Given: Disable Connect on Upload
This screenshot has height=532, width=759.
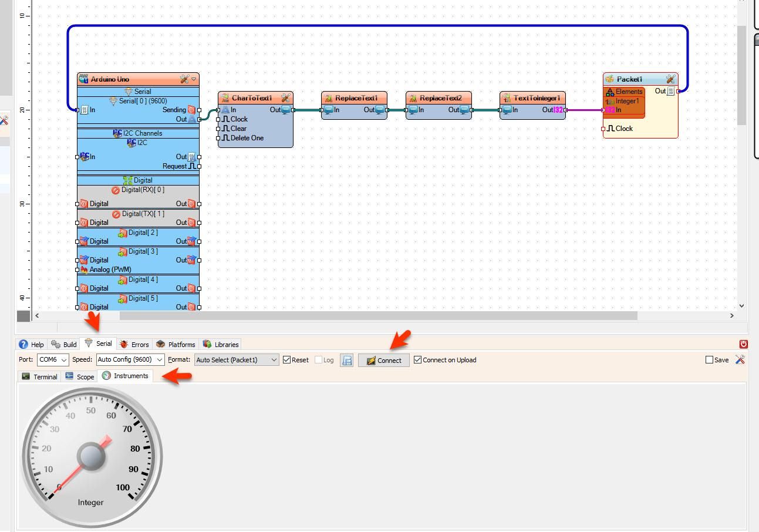Looking at the screenshot, I should coord(417,359).
